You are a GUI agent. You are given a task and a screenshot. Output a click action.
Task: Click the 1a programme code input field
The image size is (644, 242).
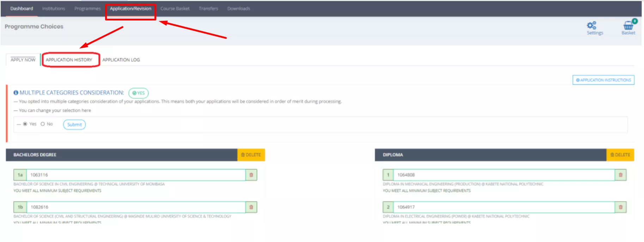coord(136,175)
